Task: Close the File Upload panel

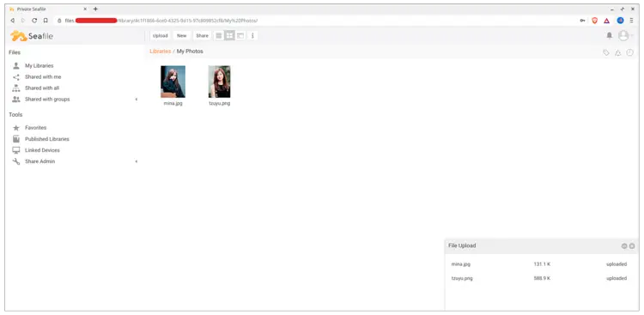Action: 632,246
